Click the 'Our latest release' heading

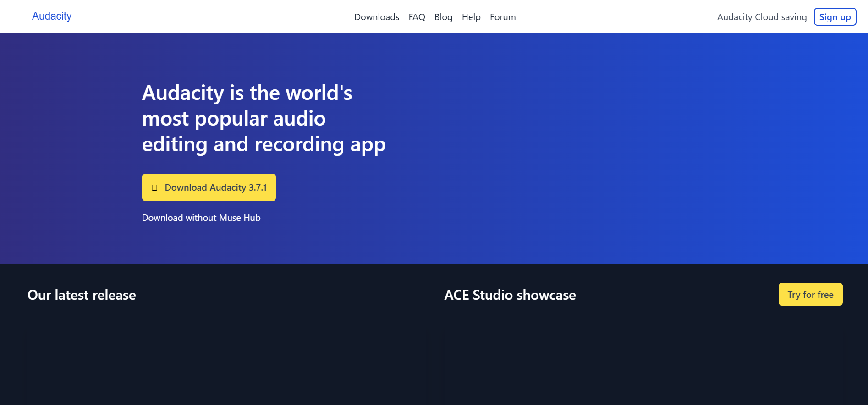(x=82, y=295)
